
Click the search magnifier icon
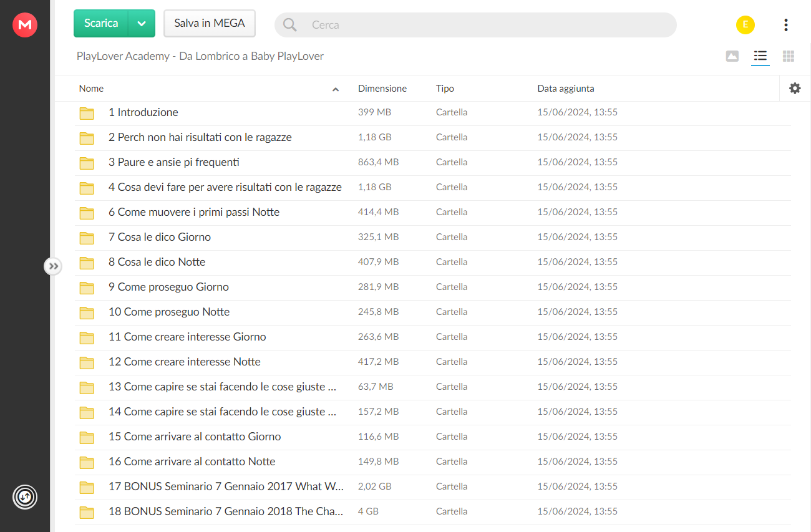289,25
